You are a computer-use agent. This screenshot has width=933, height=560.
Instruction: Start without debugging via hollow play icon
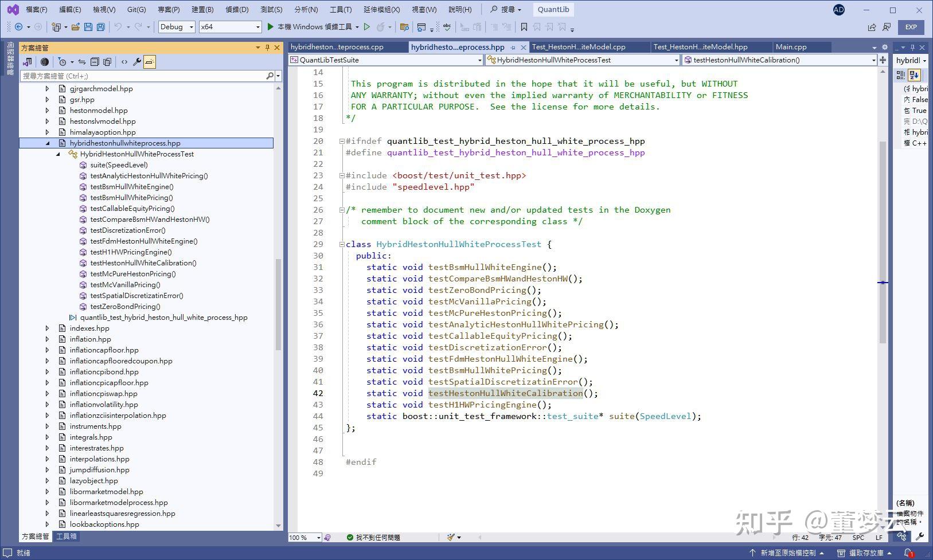(x=367, y=27)
